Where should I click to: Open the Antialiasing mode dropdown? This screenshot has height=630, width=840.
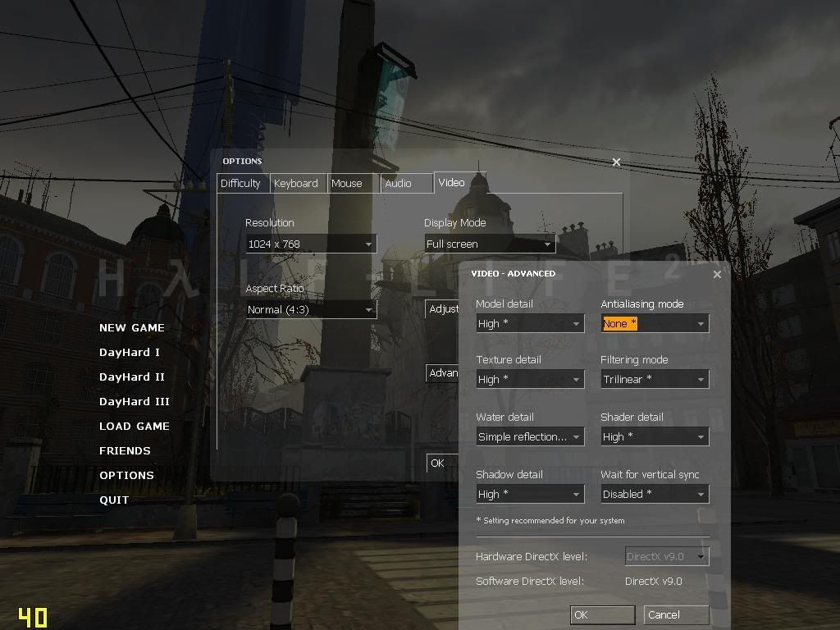click(x=655, y=323)
